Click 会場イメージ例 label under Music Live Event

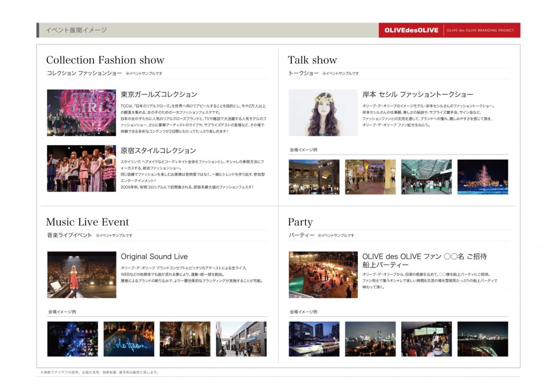coord(62,312)
